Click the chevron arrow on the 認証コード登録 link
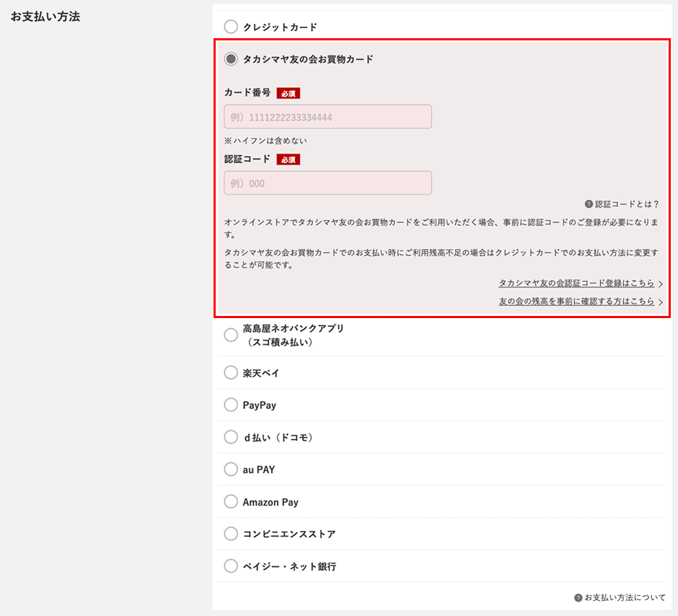Image resolution: width=678 pixels, height=616 pixels. 661,283
